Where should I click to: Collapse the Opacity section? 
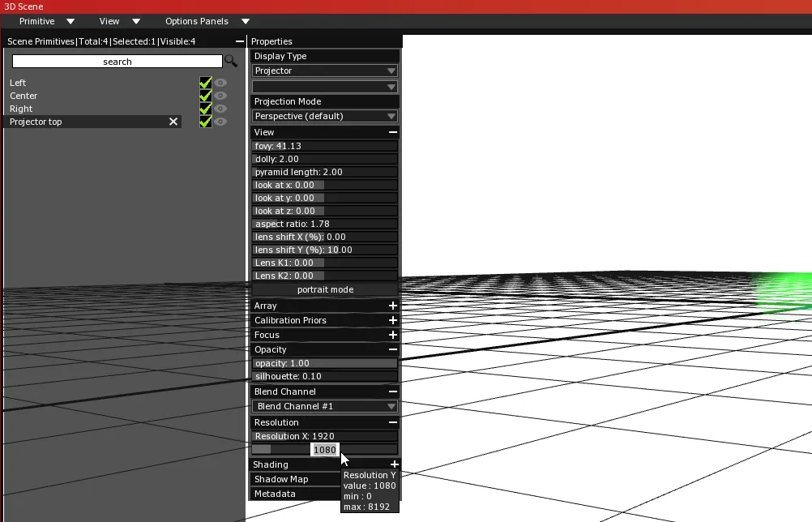(x=393, y=349)
